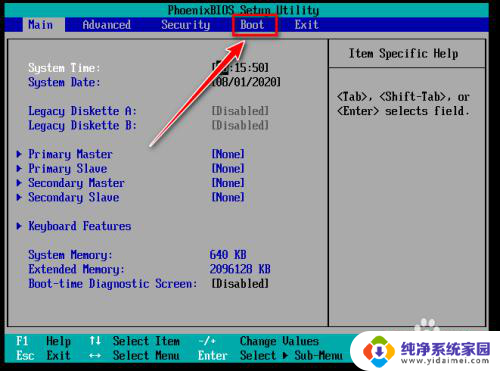The width and height of the screenshot is (500, 371).
Task: Toggle Legacy Diskette A Disabled value
Action: tap(240, 111)
